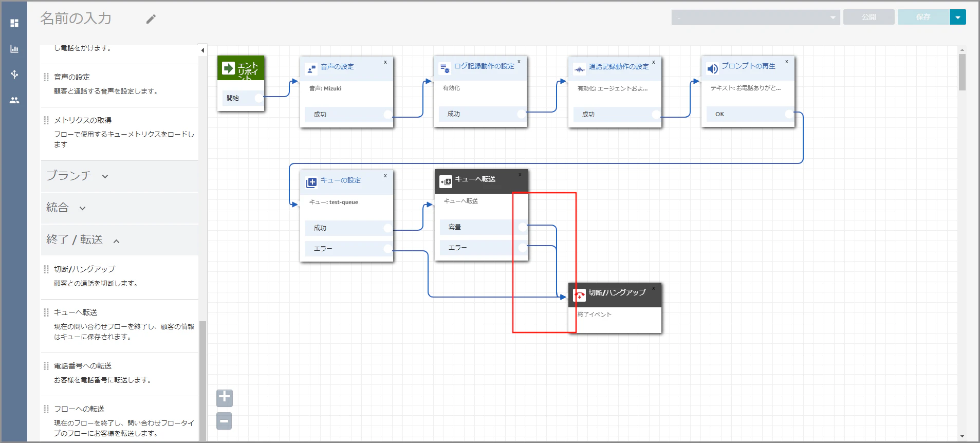Click the 容量 output connector on キューへ転送

(523, 227)
